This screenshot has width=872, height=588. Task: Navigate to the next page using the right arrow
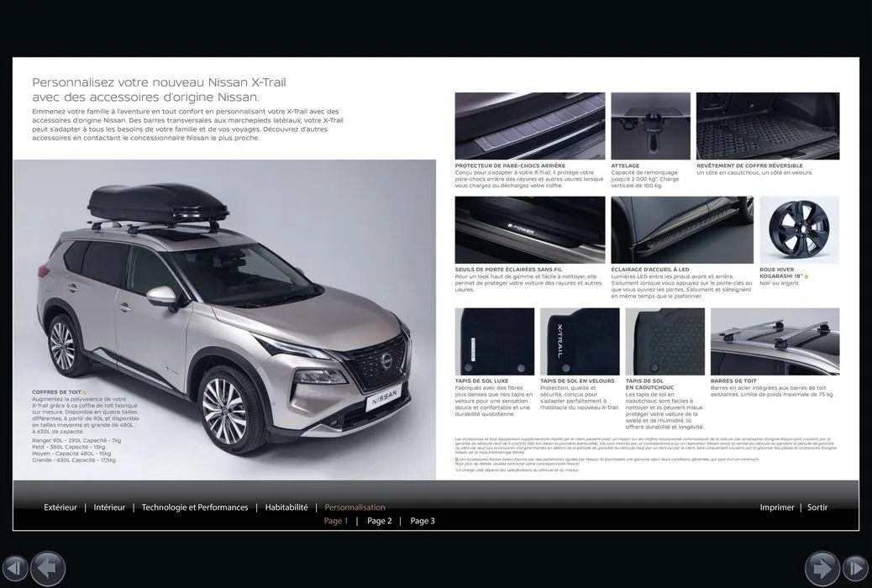[x=824, y=568]
